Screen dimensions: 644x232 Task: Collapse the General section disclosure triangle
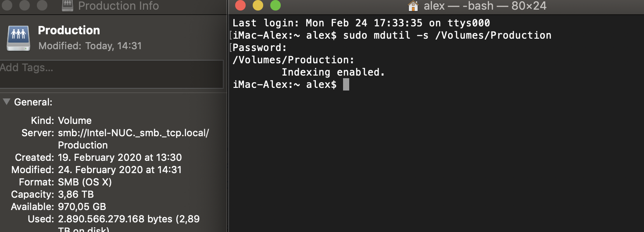[6, 102]
